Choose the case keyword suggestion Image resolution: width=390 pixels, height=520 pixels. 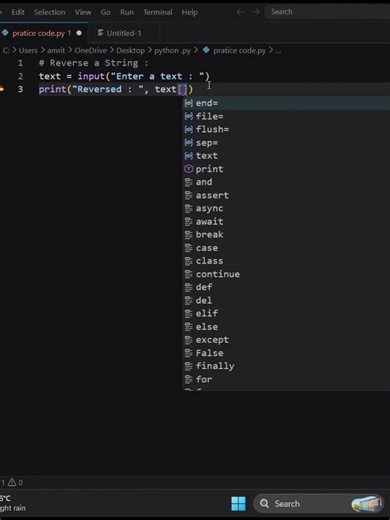[286, 248]
